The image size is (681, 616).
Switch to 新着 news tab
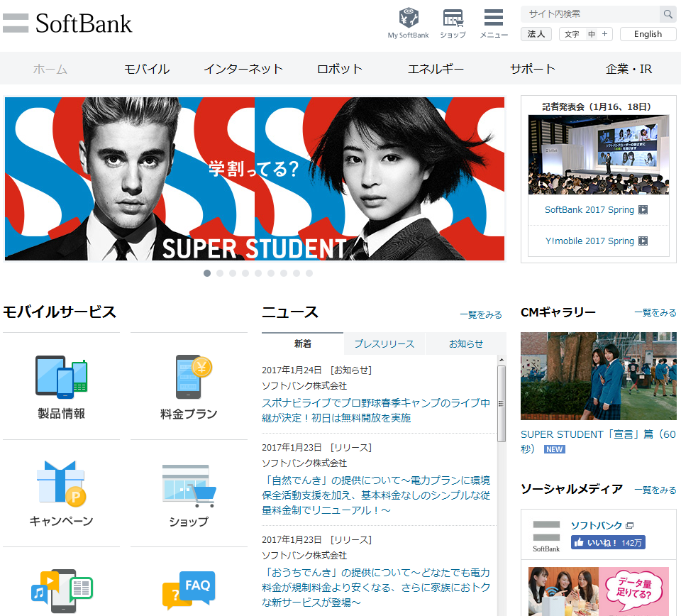point(303,343)
